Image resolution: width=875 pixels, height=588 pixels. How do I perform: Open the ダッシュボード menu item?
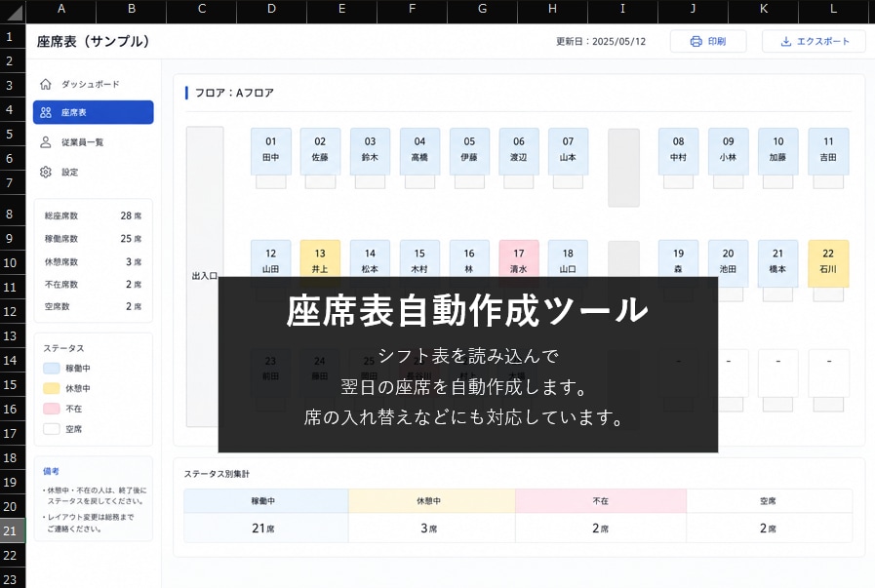(94, 84)
